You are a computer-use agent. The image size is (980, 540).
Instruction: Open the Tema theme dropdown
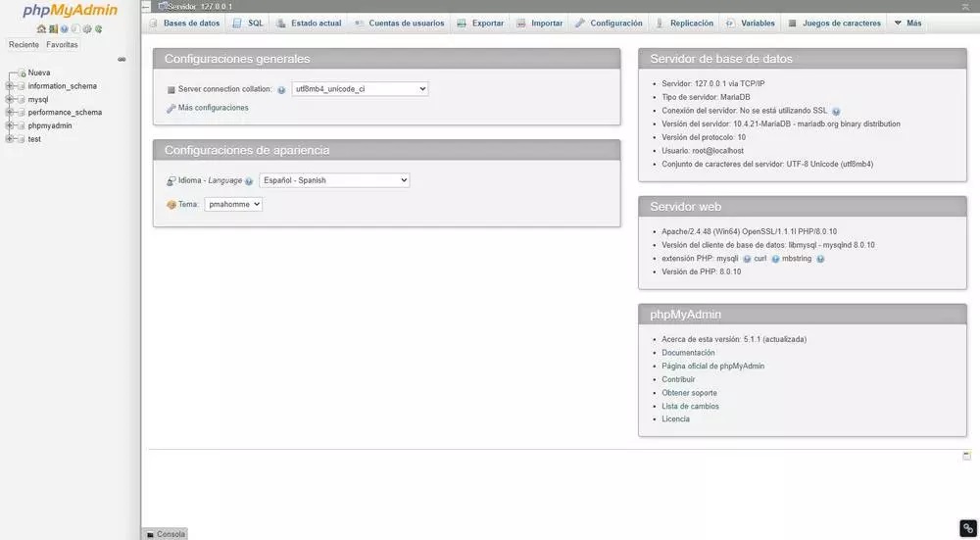click(233, 205)
